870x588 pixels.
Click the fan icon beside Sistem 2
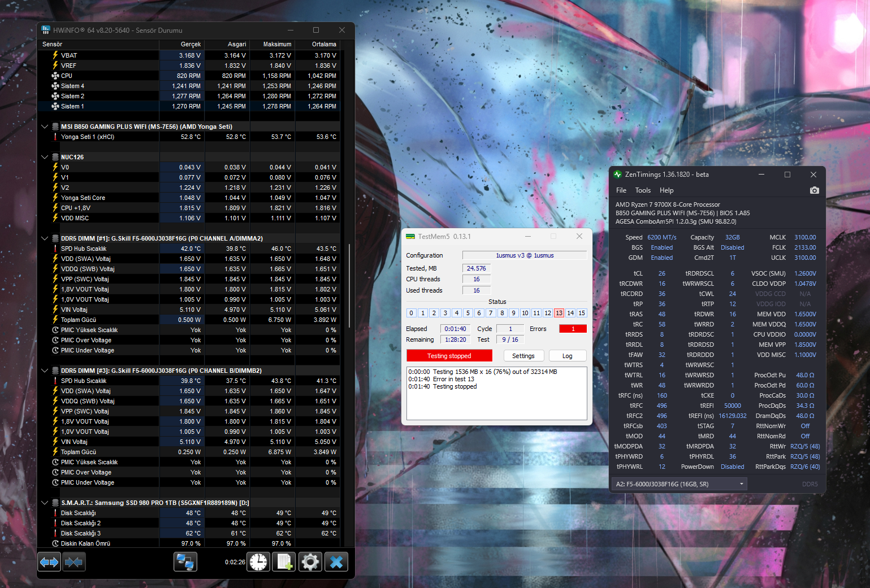pyautogui.click(x=55, y=96)
